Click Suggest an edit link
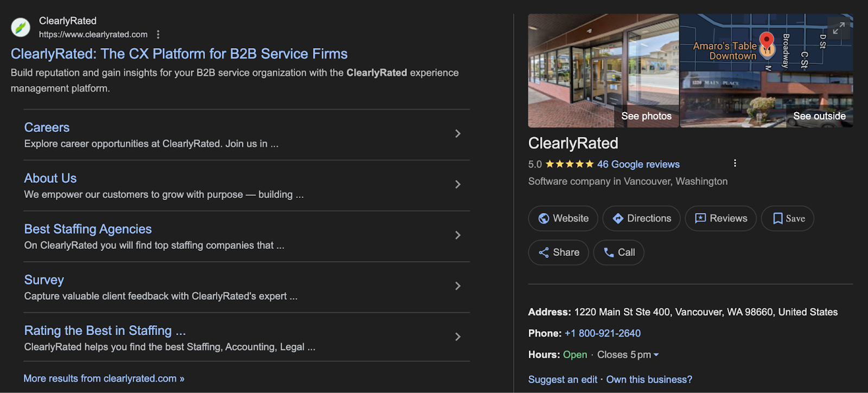Image resolution: width=868 pixels, height=393 pixels. click(563, 379)
